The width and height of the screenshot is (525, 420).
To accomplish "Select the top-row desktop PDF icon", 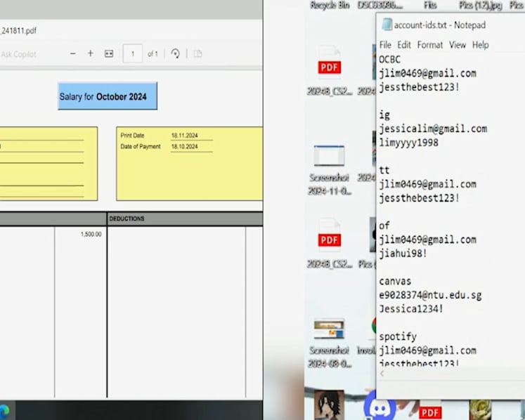I will coord(330,64).
